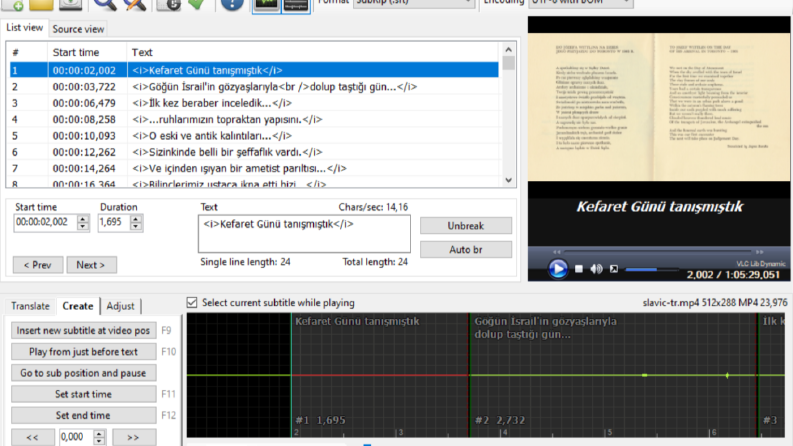
Task: Go to the next subtitle with Next
Action: [x=91, y=264]
